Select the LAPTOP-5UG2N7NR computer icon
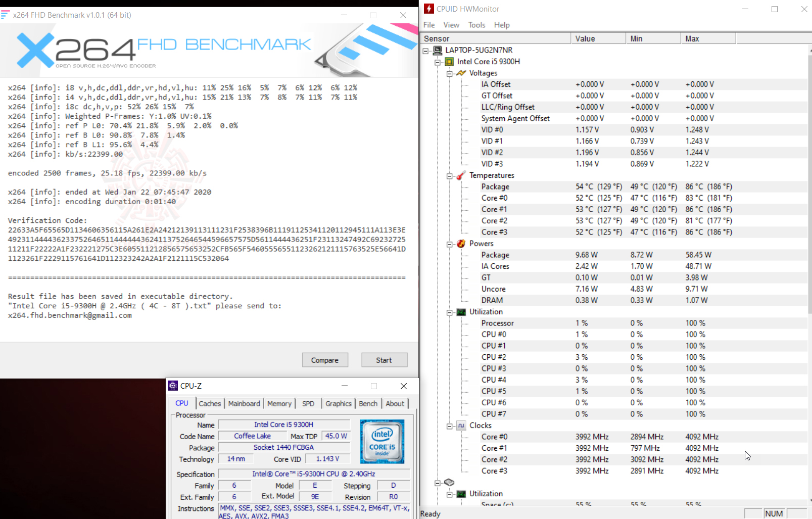The width and height of the screenshot is (812, 519). tap(438, 50)
